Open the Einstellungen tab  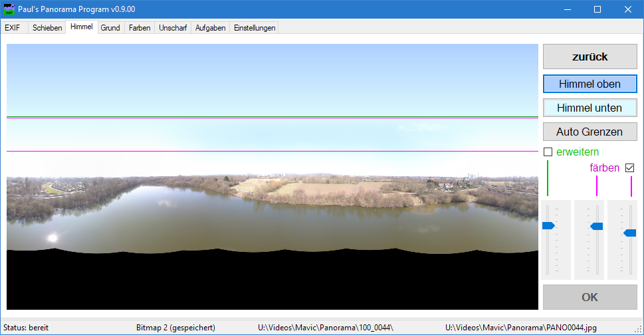tap(255, 28)
